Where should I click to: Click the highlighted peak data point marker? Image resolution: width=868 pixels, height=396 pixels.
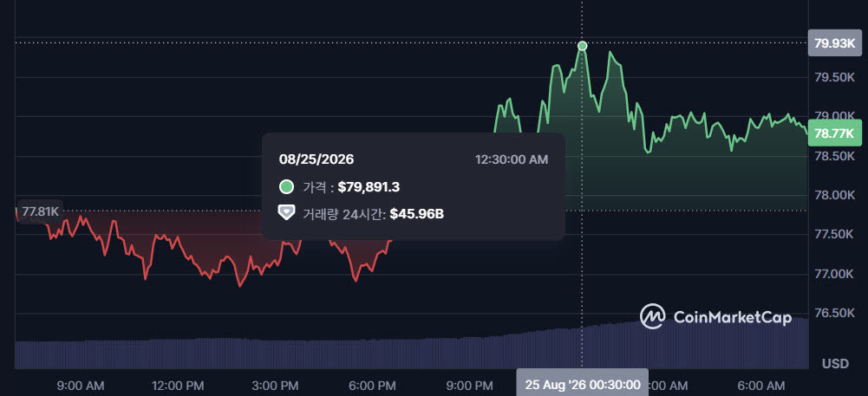pyautogui.click(x=582, y=46)
